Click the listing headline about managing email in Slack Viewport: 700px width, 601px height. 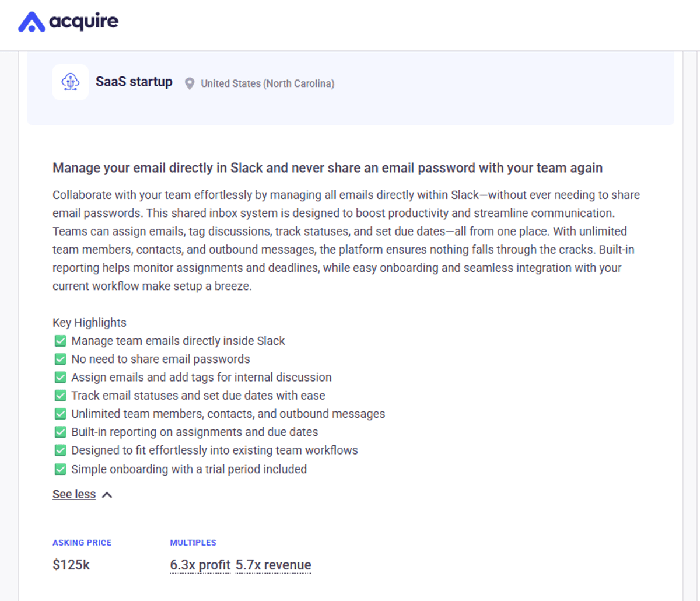pyautogui.click(x=327, y=167)
